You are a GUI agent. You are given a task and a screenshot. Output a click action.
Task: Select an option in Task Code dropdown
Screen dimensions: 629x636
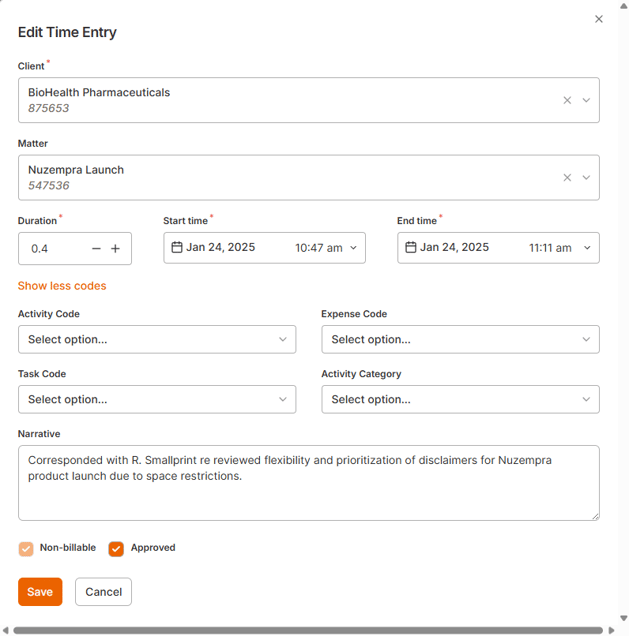click(x=157, y=399)
